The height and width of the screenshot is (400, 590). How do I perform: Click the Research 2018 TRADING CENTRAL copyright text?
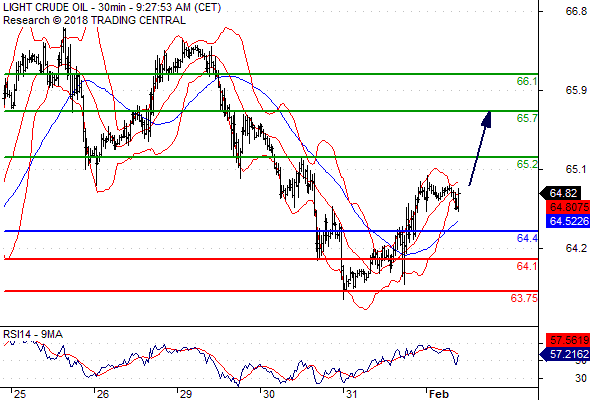[x=94, y=20]
